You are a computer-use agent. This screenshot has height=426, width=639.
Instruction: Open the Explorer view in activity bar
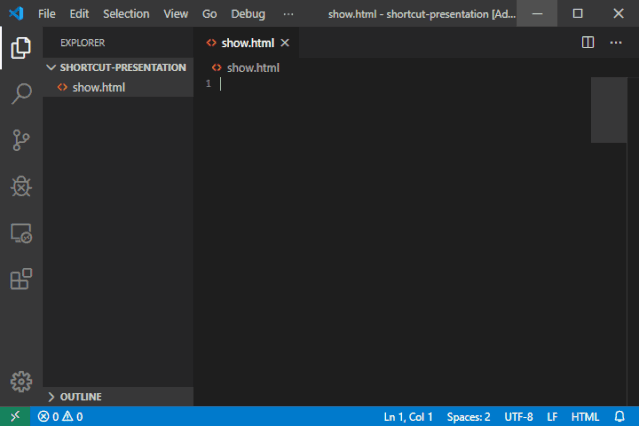pyautogui.click(x=21, y=48)
